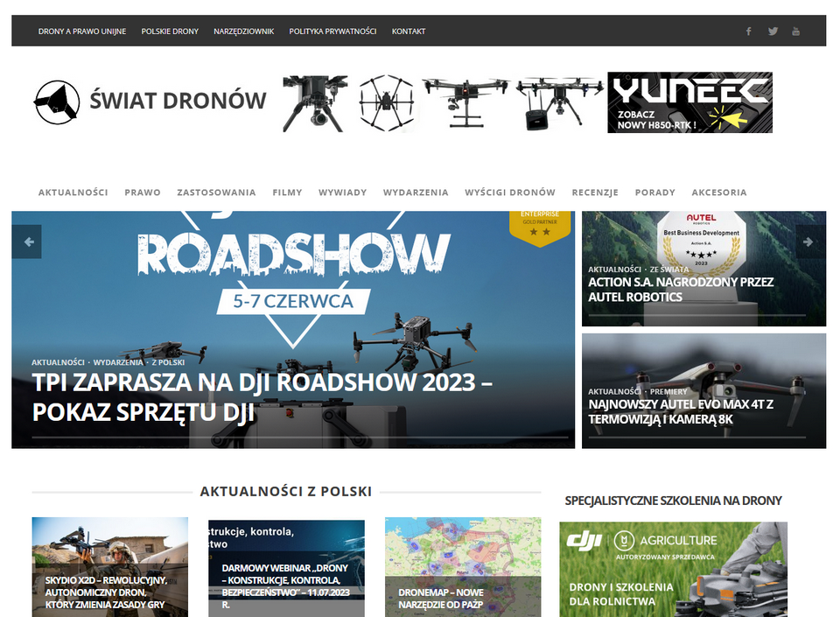Select the Wywiady category
The width and height of the screenshot is (840, 617).
click(x=342, y=193)
